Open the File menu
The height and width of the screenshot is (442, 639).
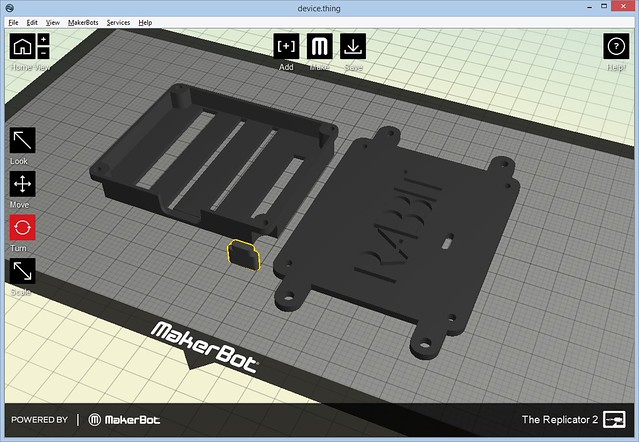(x=13, y=21)
